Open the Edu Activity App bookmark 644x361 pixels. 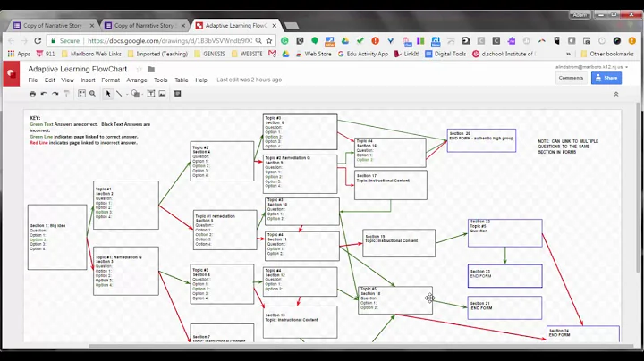pos(362,54)
